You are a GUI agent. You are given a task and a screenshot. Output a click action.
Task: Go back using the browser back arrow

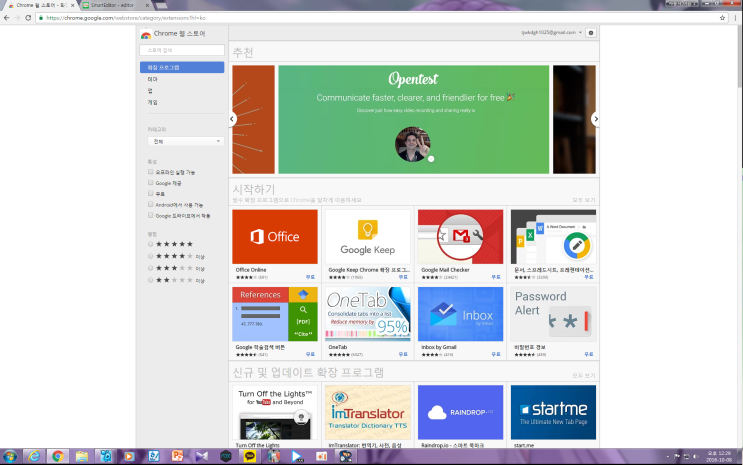pyautogui.click(x=6, y=18)
